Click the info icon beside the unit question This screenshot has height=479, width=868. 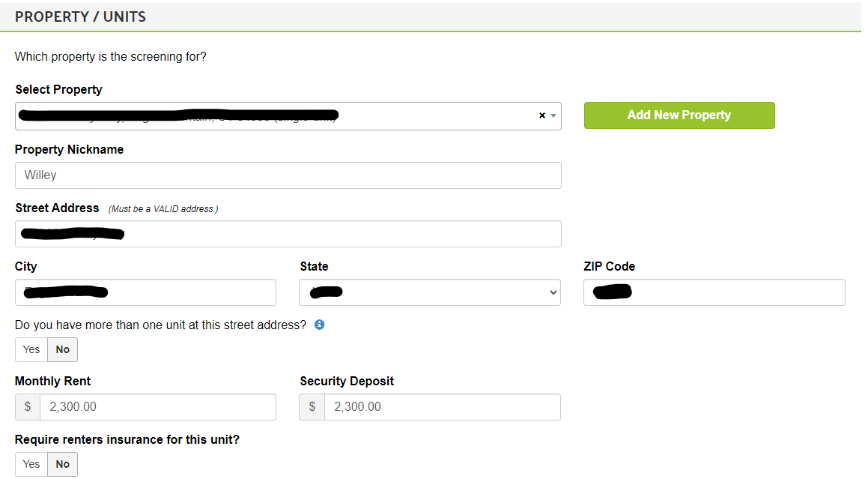click(320, 325)
